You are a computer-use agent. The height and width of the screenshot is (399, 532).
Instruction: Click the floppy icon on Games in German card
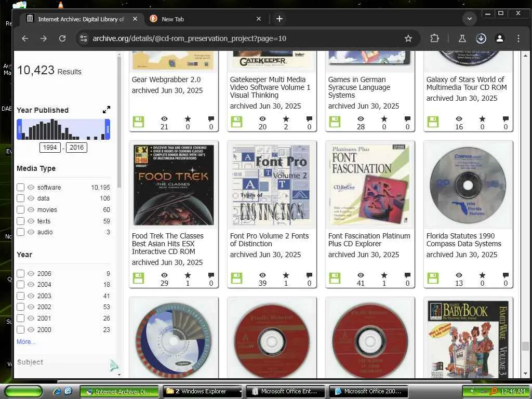pyautogui.click(x=335, y=122)
